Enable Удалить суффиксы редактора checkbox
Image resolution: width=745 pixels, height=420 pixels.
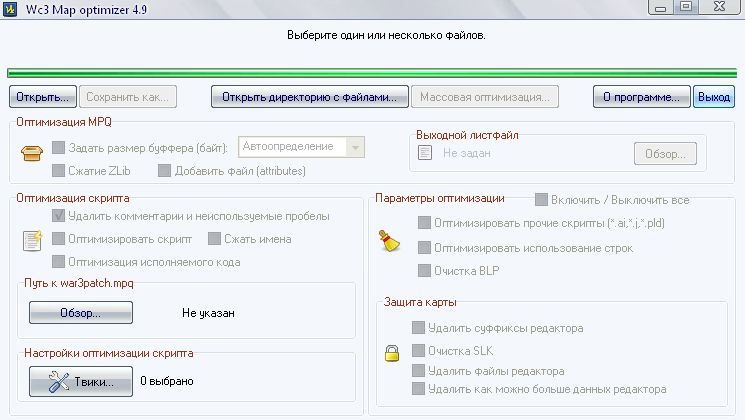click(x=419, y=327)
